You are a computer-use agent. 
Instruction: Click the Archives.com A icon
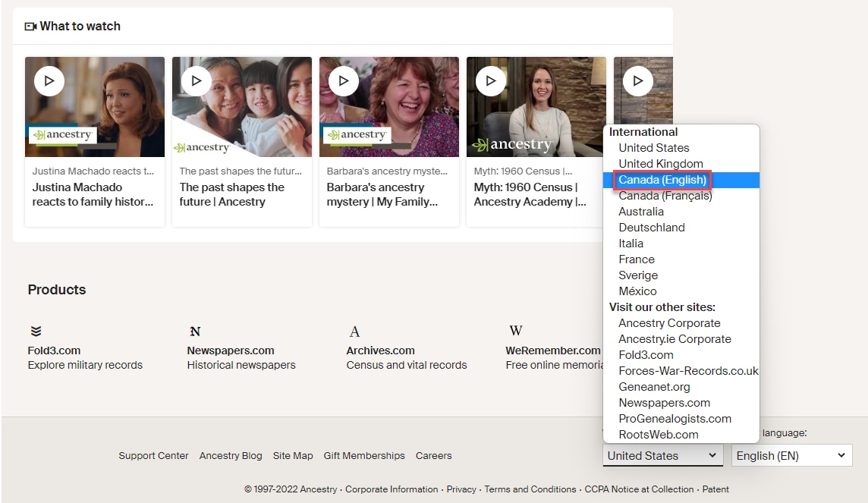(x=354, y=330)
